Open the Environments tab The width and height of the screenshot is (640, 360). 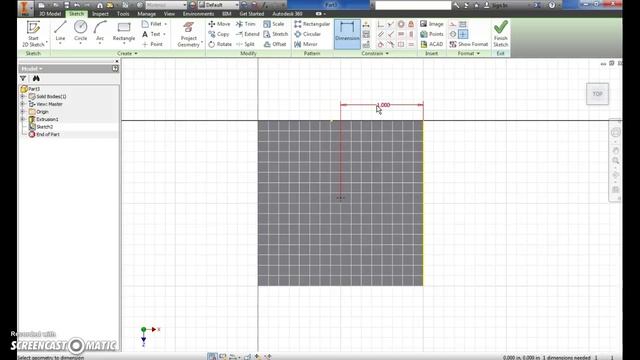pos(198,14)
